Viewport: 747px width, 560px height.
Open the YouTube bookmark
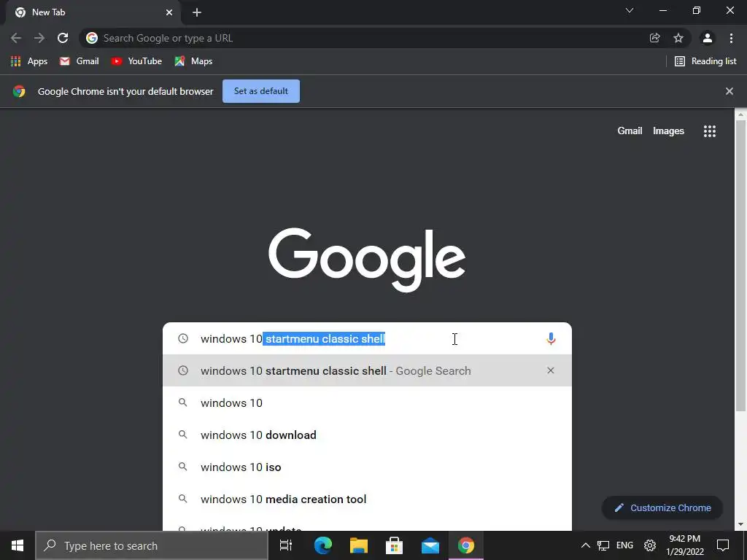(136, 61)
